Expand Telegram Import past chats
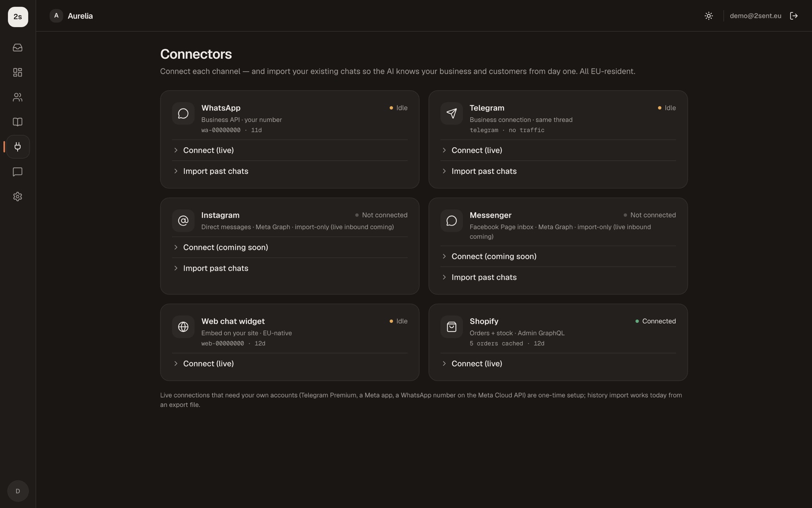 [558, 171]
